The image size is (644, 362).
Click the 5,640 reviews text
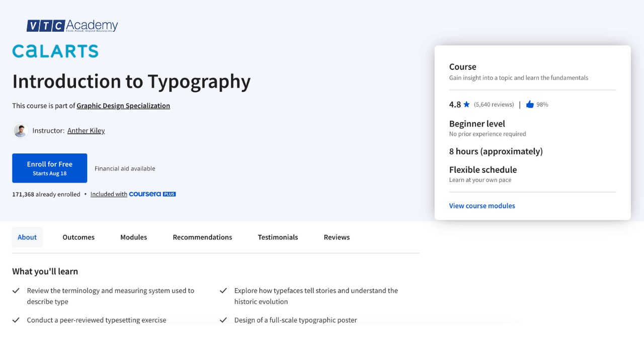[494, 104]
